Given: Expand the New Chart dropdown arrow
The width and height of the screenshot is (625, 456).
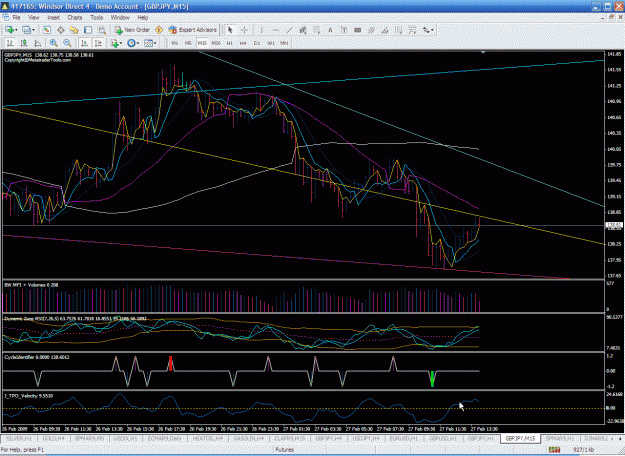Looking at the screenshot, I should (16, 30).
